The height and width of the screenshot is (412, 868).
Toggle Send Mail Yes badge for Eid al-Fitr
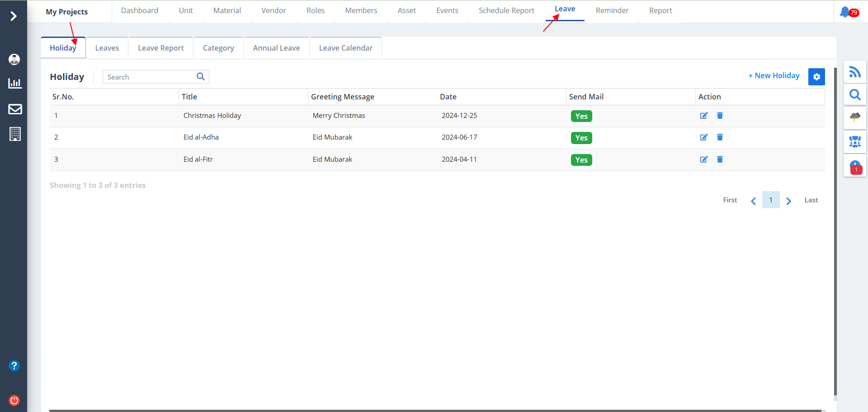point(581,160)
